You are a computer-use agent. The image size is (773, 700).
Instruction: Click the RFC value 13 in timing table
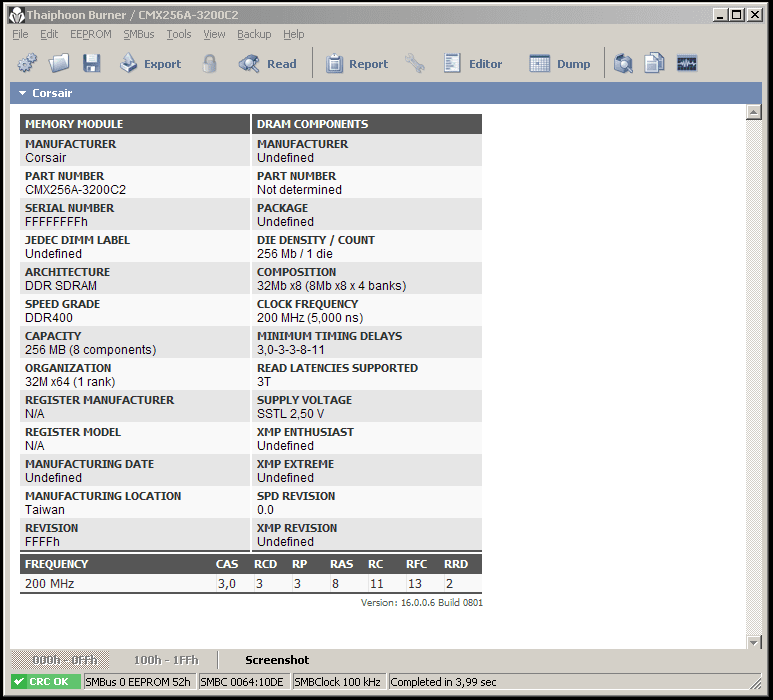pyautogui.click(x=415, y=584)
